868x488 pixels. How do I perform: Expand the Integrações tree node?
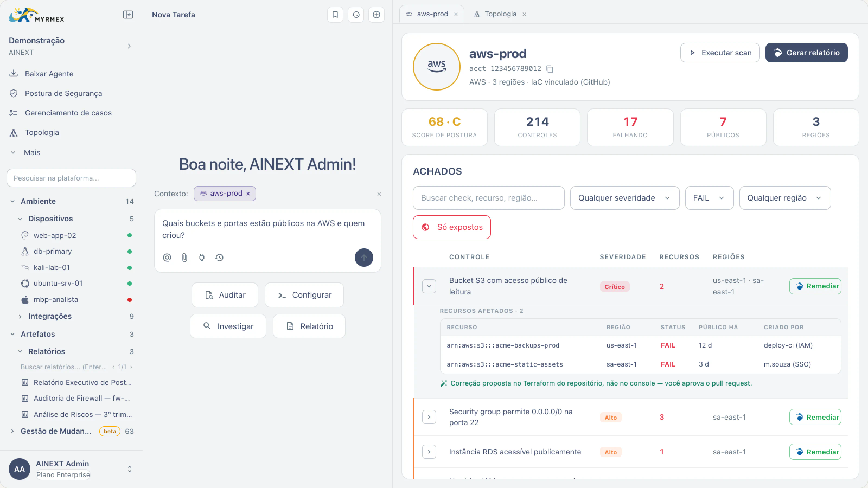(20, 316)
